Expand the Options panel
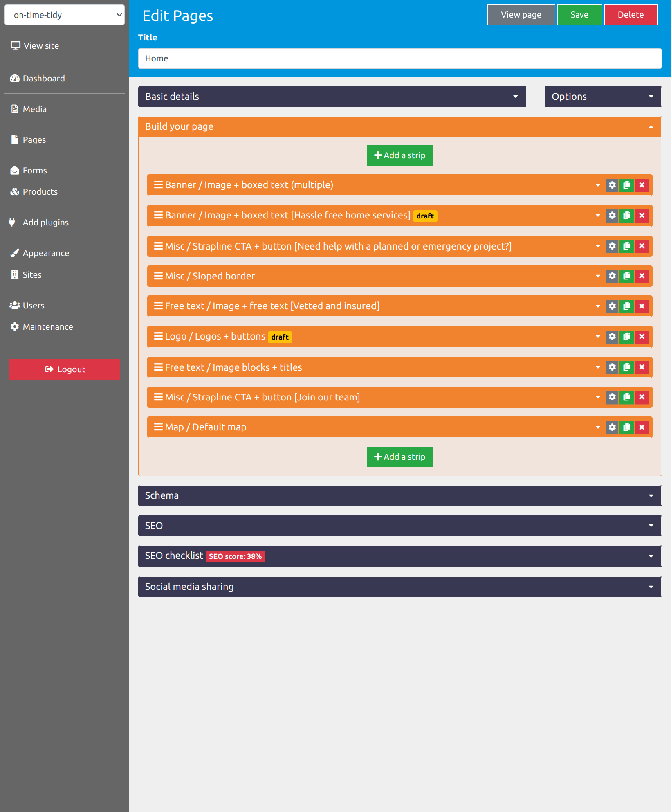 click(603, 97)
